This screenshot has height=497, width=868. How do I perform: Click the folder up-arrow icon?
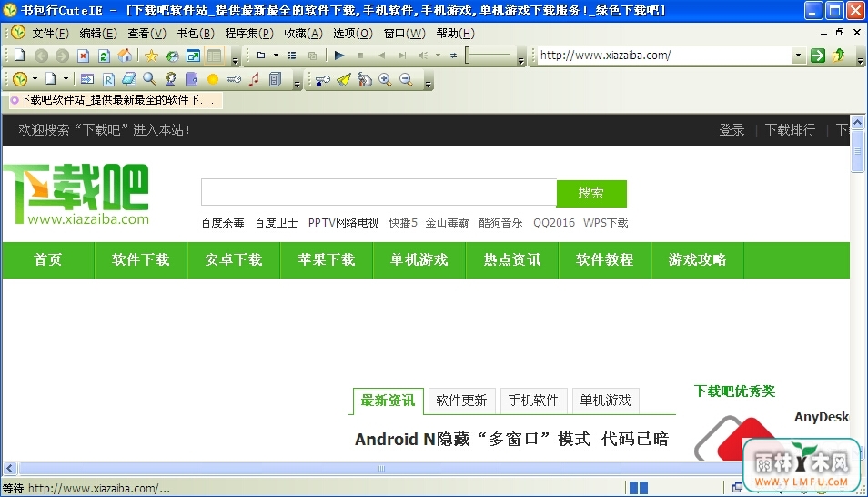tap(839, 56)
